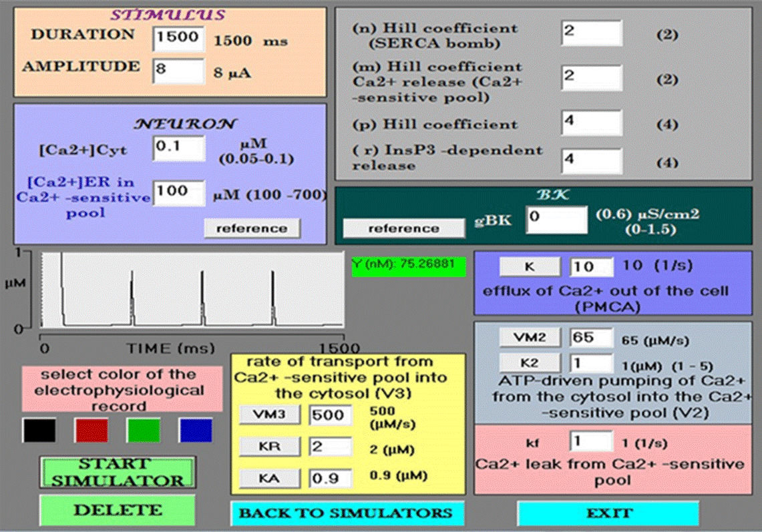Click the START SIMULATOR button
Screen dimensions: 762x532
tap(118, 472)
